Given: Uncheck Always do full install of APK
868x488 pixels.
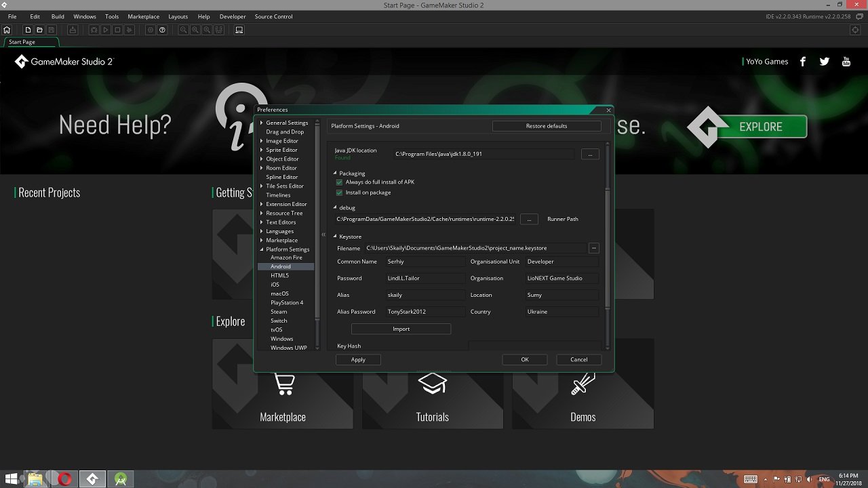Looking at the screenshot, I should pyautogui.click(x=340, y=182).
